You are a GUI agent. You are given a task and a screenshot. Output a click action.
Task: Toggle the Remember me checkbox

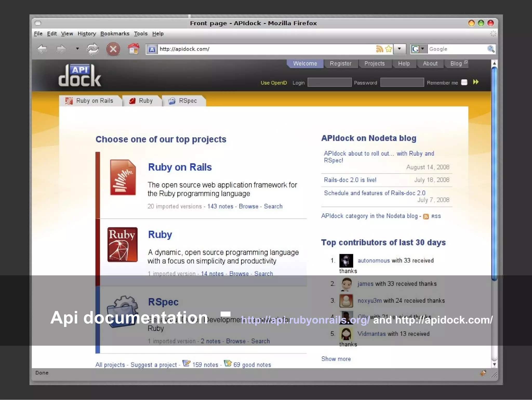[464, 82]
